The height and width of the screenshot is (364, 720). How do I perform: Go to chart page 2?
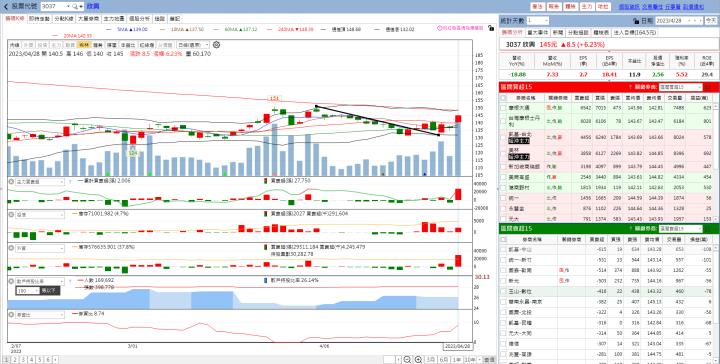14,360
